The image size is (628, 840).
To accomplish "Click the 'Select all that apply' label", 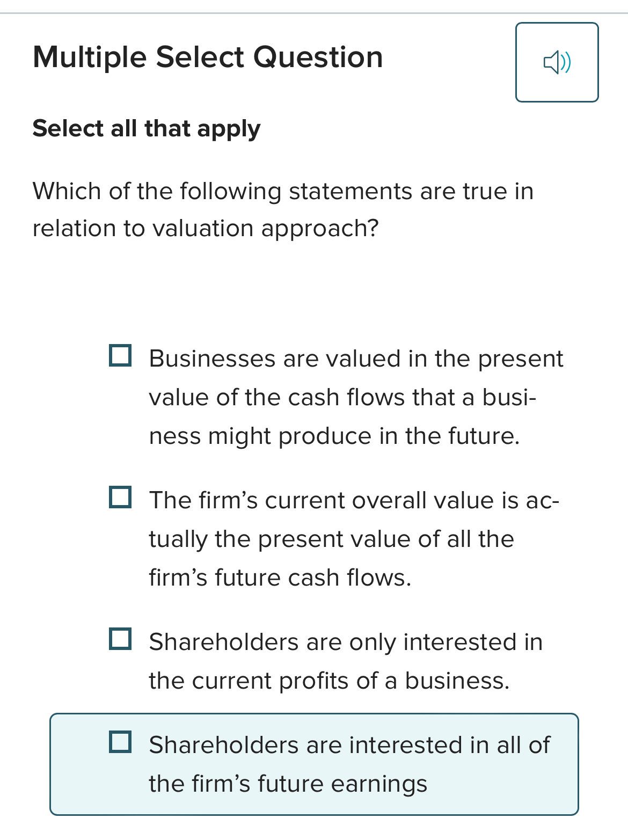I will click(146, 128).
